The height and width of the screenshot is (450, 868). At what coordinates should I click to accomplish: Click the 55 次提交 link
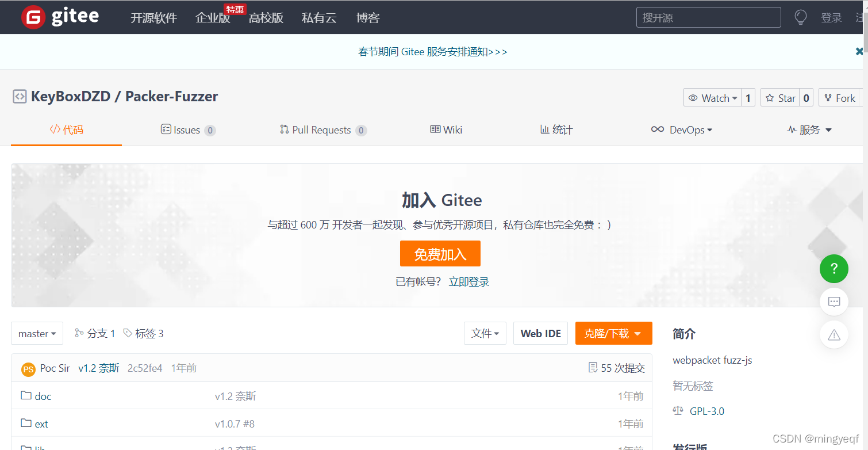click(616, 368)
